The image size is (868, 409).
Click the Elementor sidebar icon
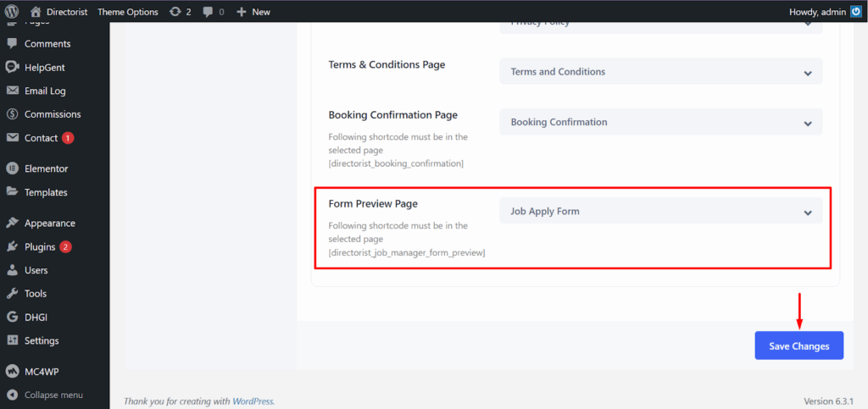click(x=13, y=169)
